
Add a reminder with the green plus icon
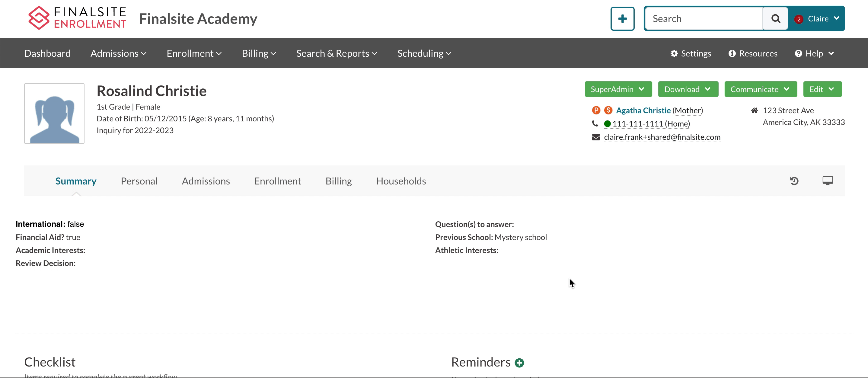(x=519, y=363)
